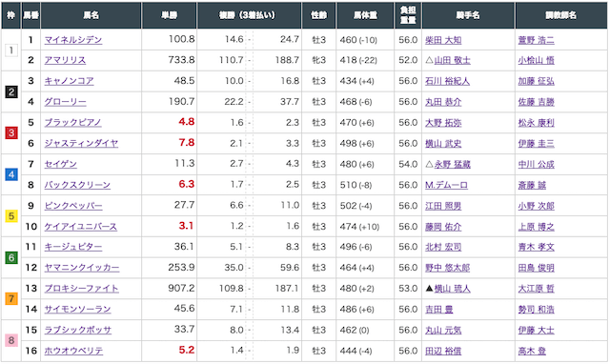
Task: Open trainer link 菅野 浩二
Action: (x=536, y=40)
